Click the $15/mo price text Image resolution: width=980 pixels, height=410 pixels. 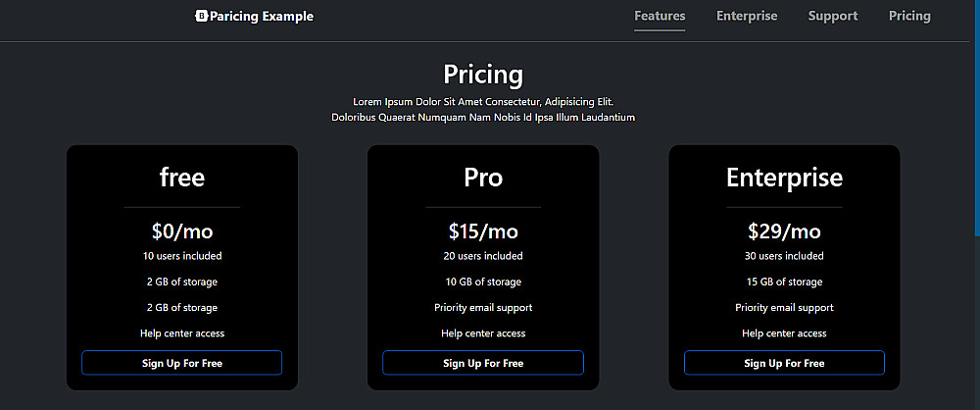coord(483,231)
